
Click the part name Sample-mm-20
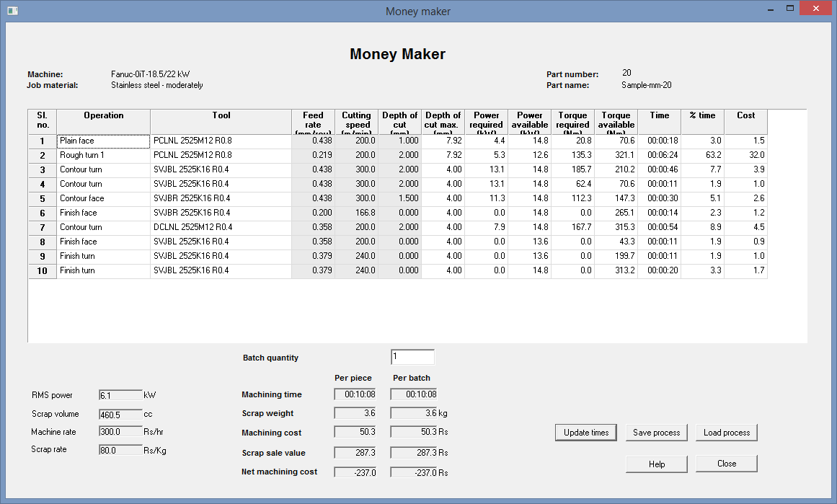pos(647,85)
